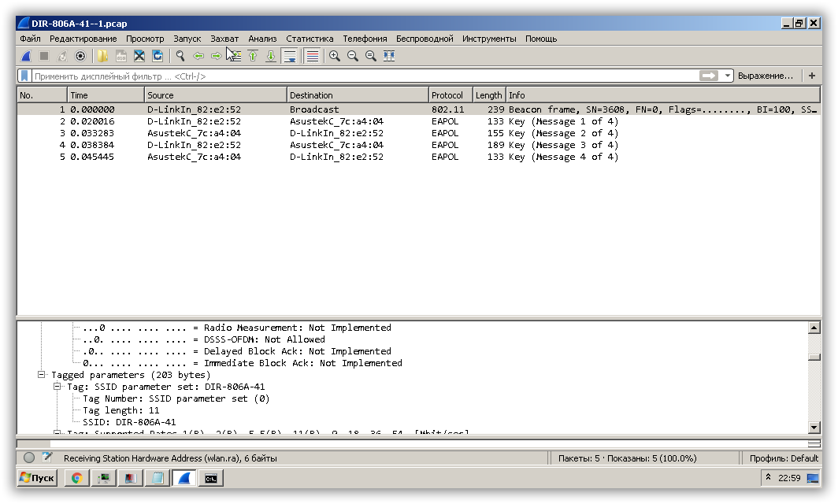The image size is (838, 504).
Task: Click the Пуск start button
Action: click(37, 478)
